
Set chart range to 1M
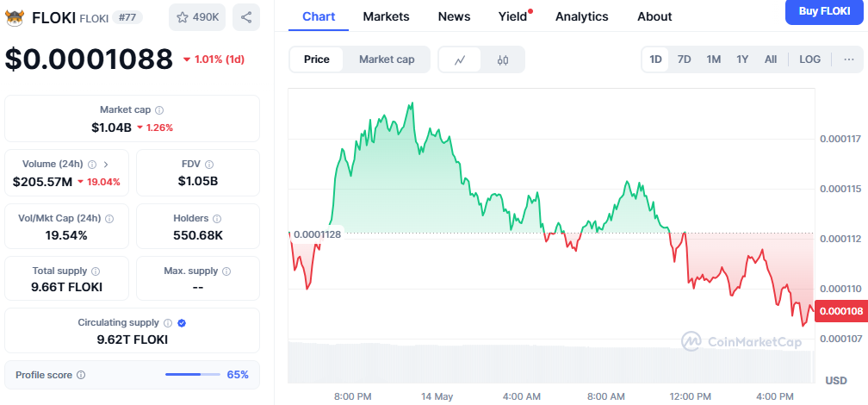point(714,59)
